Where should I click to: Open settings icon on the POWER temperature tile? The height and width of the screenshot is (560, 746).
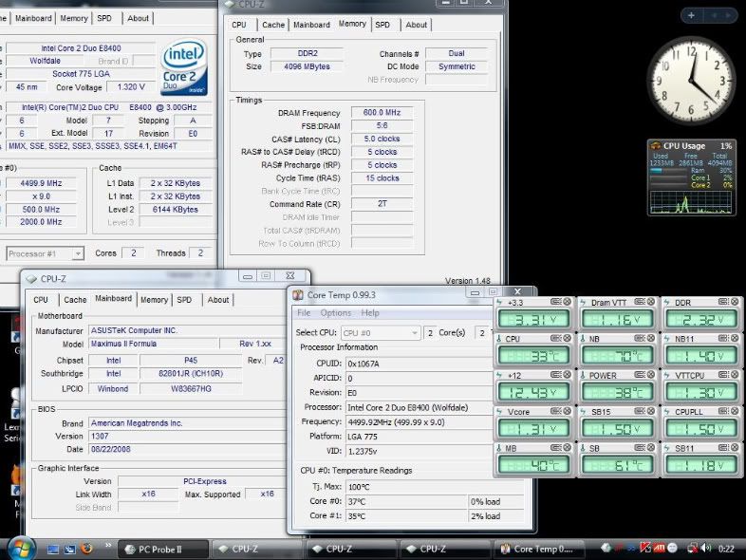click(640, 375)
